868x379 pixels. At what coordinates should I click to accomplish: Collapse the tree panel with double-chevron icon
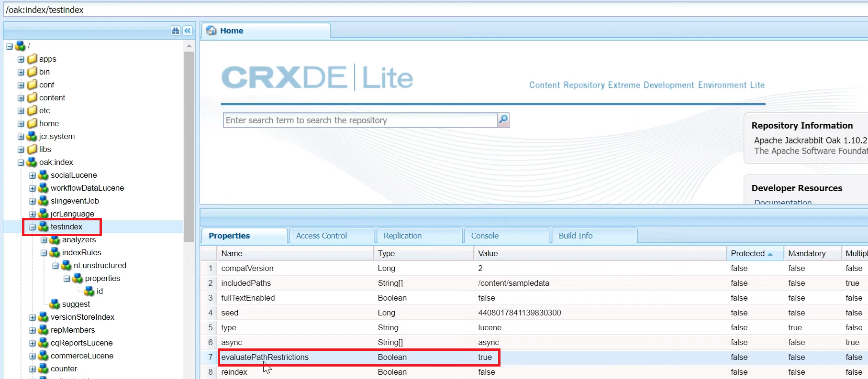188,31
